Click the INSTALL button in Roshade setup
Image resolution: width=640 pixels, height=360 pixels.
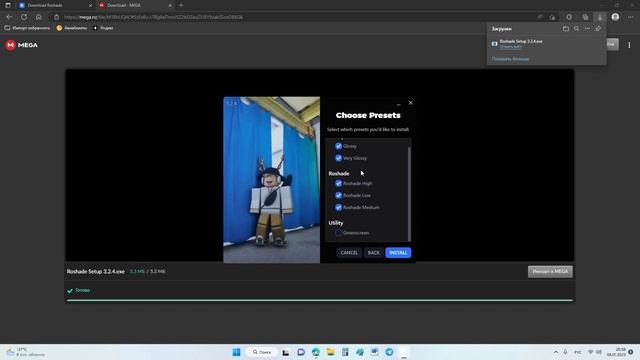398,253
